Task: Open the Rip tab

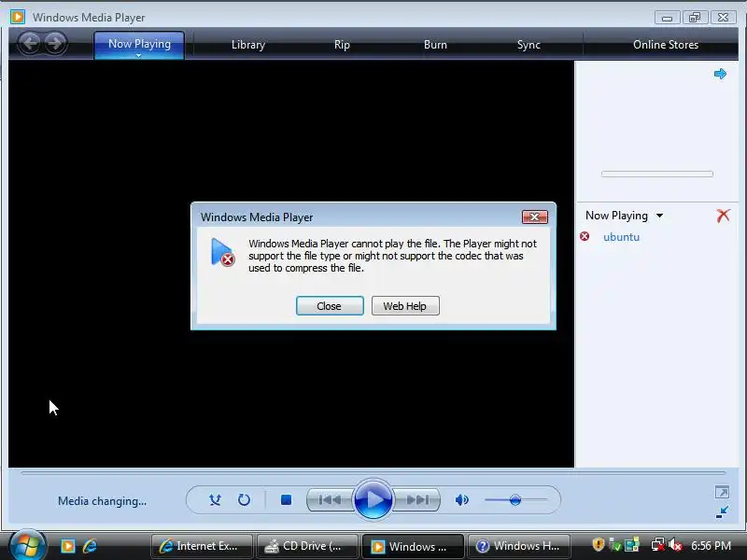Action: click(x=342, y=45)
